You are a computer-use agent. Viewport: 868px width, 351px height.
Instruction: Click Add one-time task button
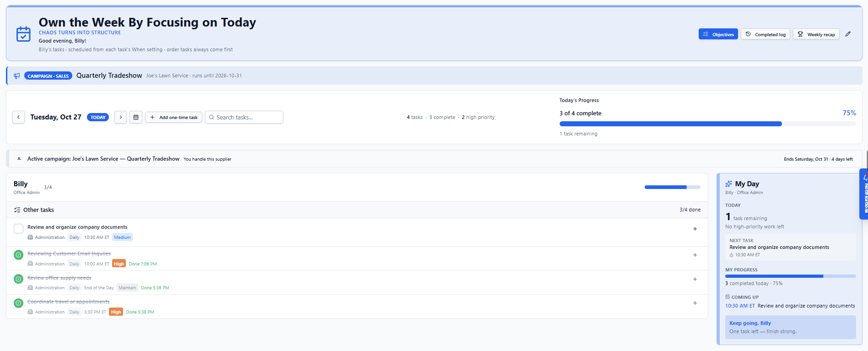[173, 117]
